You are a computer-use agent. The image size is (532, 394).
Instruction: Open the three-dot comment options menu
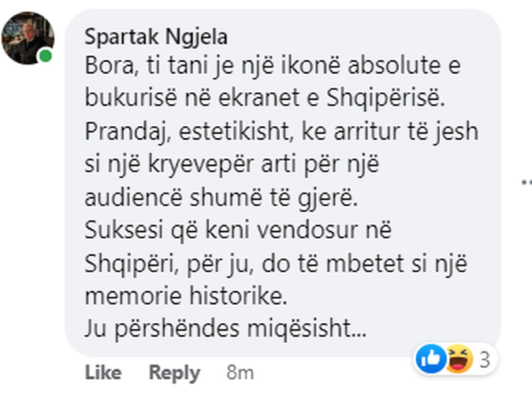point(526,182)
